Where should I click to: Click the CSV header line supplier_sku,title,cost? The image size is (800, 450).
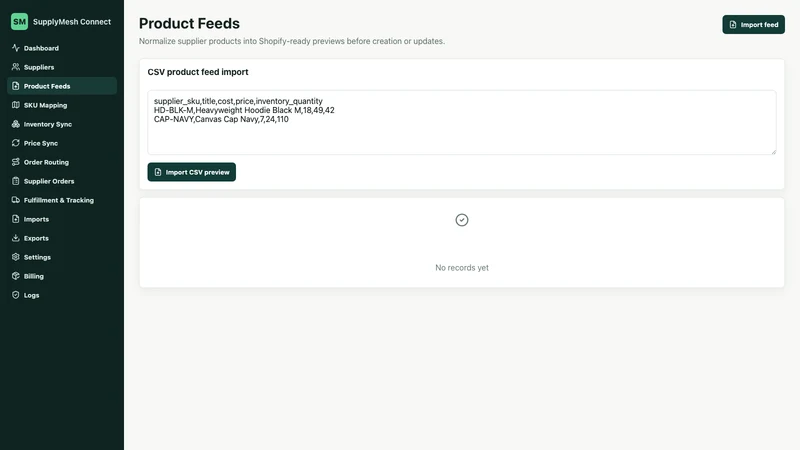(238, 101)
